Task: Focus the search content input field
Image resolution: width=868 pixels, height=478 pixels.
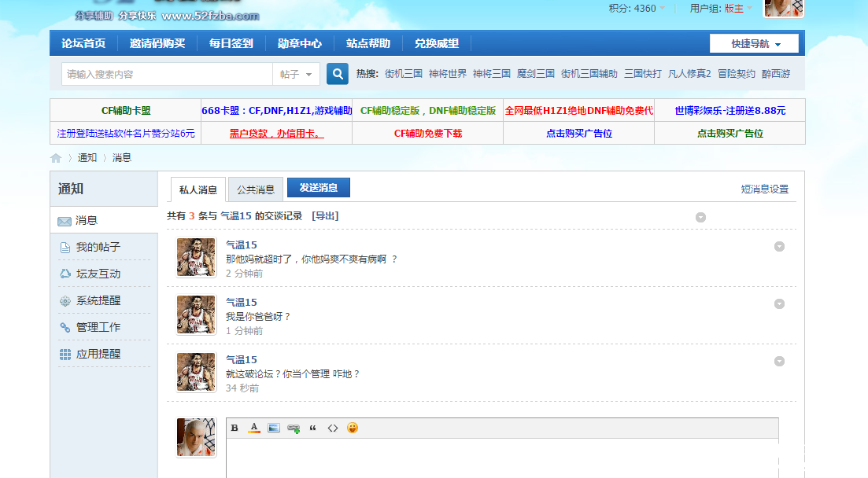Action: tap(167, 74)
